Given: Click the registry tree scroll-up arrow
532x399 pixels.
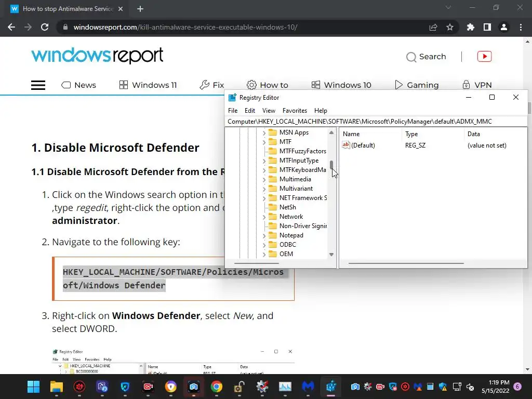Looking at the screenshot, I should click(331, 132).
